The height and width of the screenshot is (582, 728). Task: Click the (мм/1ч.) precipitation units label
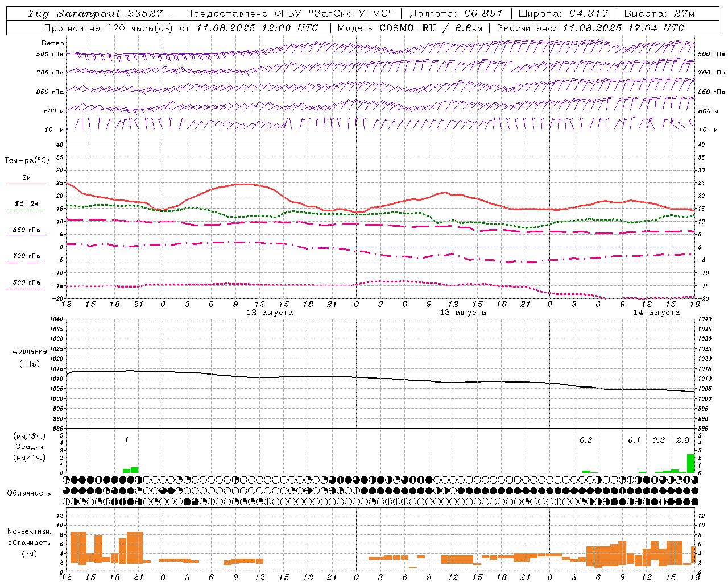(29, 457)
